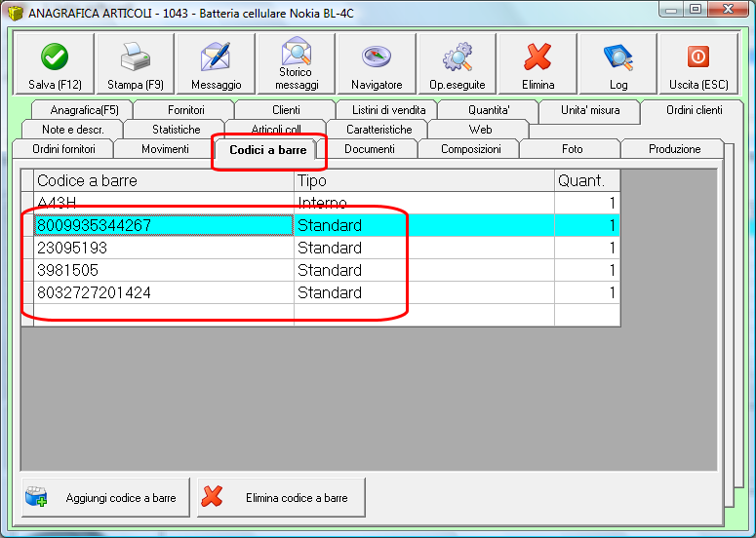Open Op.eseguite gears icon

pyautogui.click(x=458, y=57)
